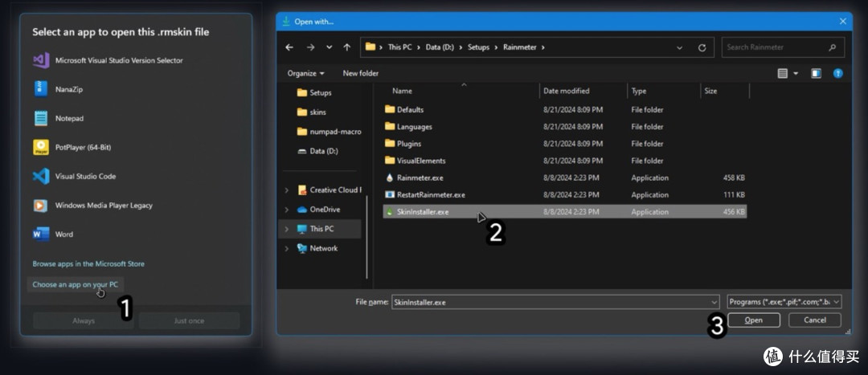This screenshot has height=375, width=868.
Task: Click Choose an app on your PC
Action: pyautogui.click(x=76, y=285)
